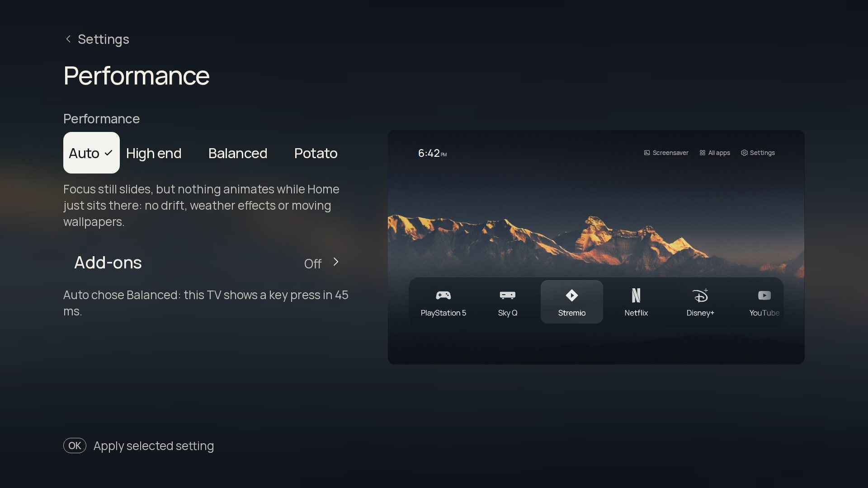Expand the Add-ons chevron arrow

click(x=336, y=262)
